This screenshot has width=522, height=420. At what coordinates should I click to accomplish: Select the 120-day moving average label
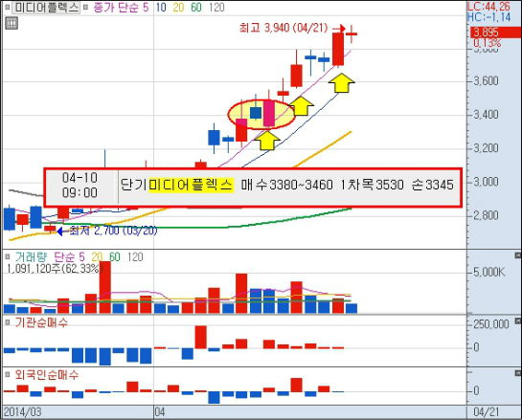point(216,8)
